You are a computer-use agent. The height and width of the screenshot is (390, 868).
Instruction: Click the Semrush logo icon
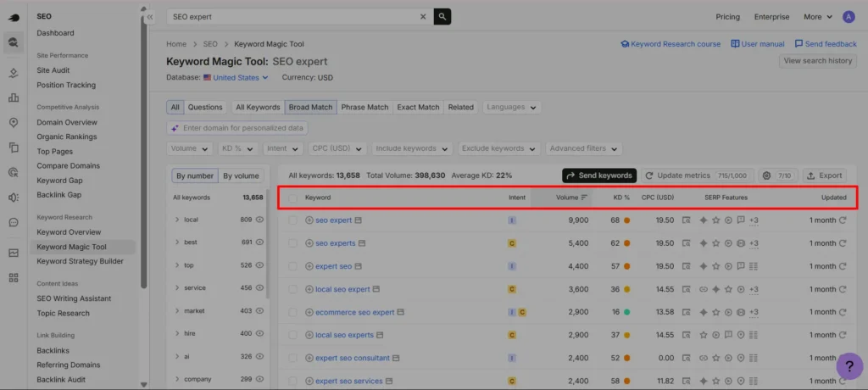pyautogui.click(x=14, y=17)
